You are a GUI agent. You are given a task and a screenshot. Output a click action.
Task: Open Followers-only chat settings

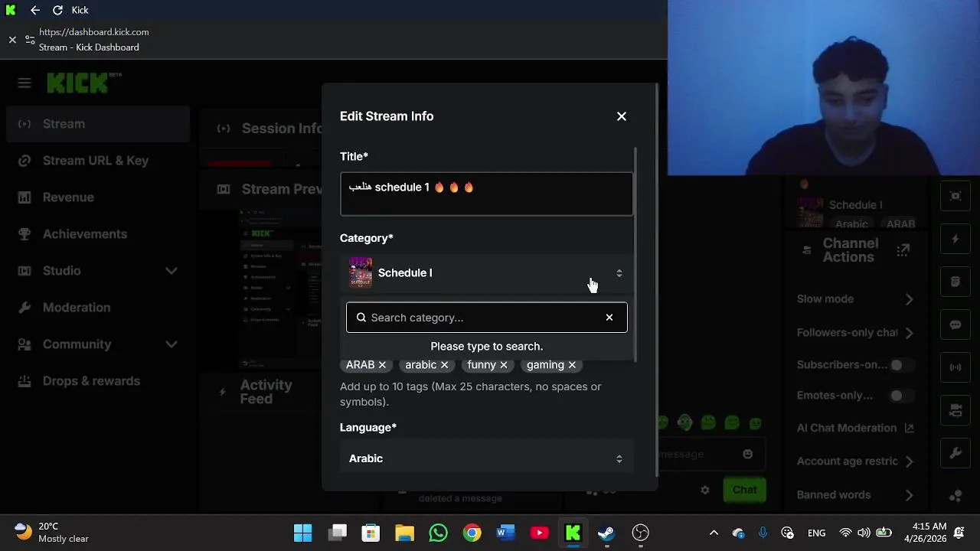pos(855,333)
